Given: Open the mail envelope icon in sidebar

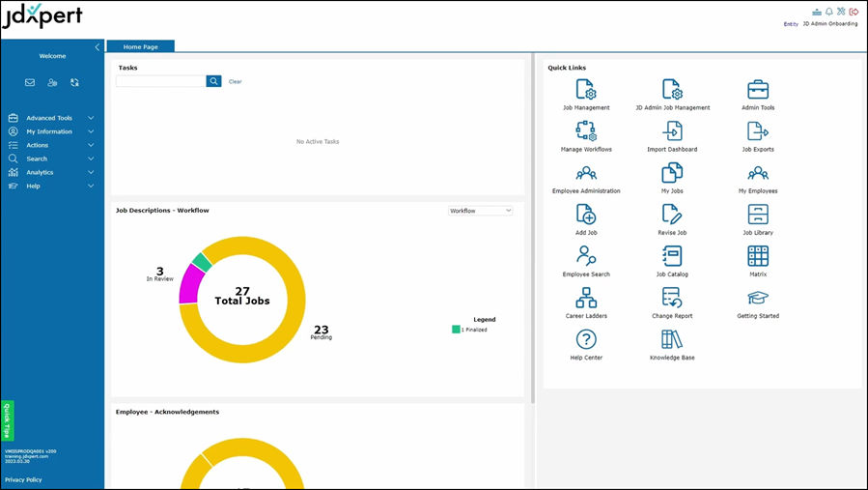Looking at the screenshot, I should pos(30,83).
